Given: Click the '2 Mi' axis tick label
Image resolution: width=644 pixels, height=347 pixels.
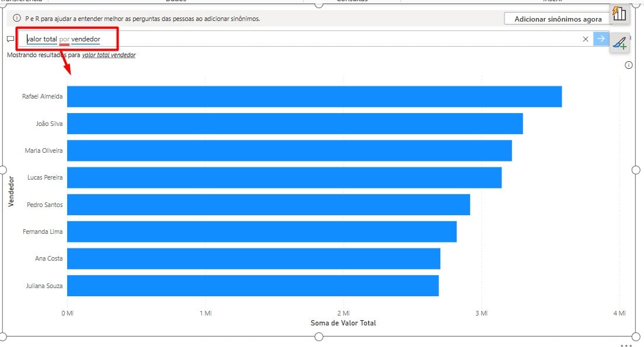Looking at the screenshot, I should pyautogui.click(x=344, y=313).
